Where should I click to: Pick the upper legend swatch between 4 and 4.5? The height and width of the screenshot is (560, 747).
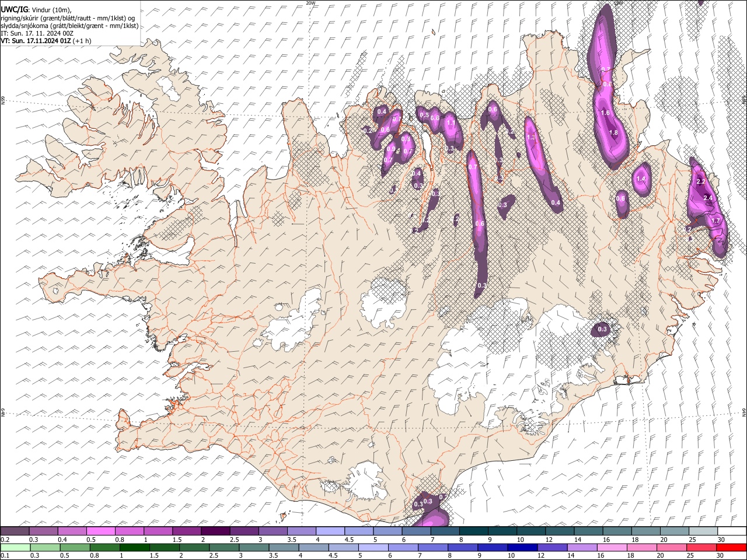[330, 531]
